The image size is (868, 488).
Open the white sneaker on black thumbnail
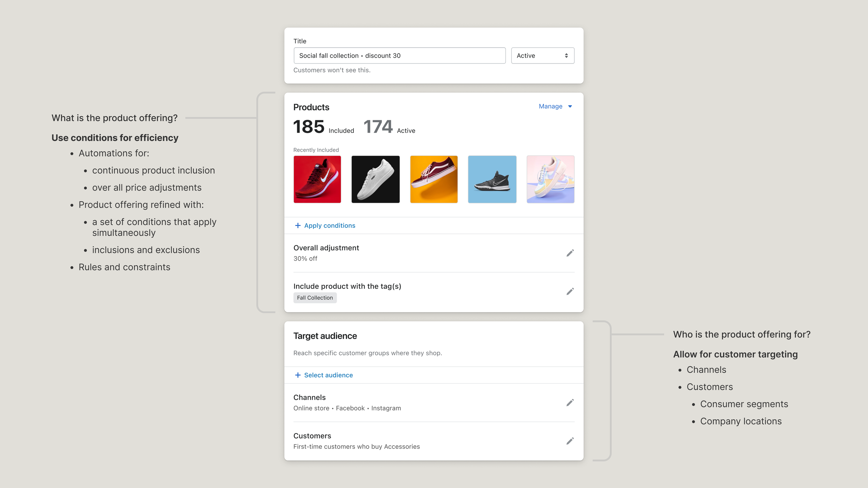(375, 179)
